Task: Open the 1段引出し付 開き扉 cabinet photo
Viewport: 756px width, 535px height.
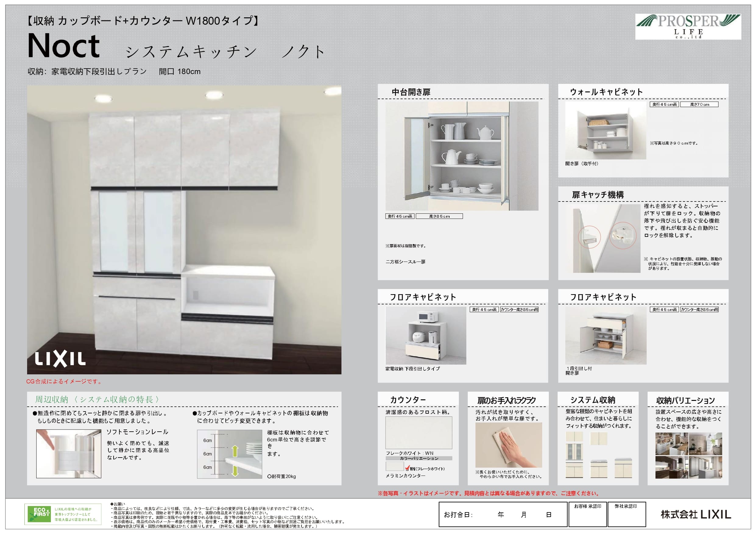Action: [606, 335]
